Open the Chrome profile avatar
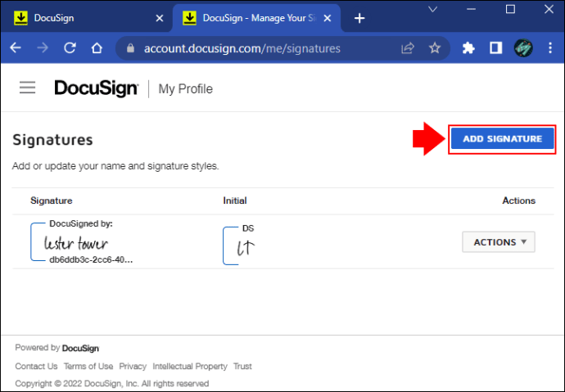The width and height of the screenshot is (565, 392). pos(523,48)
